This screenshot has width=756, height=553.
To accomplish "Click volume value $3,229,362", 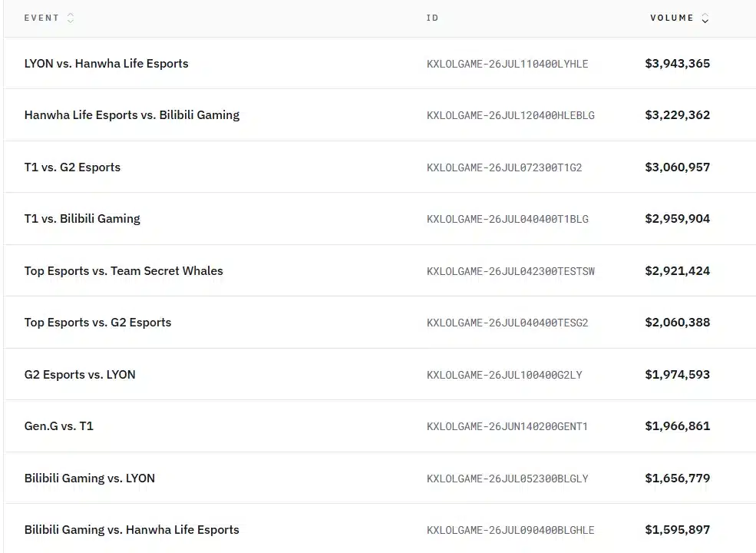I will click(x=678, y=115).
